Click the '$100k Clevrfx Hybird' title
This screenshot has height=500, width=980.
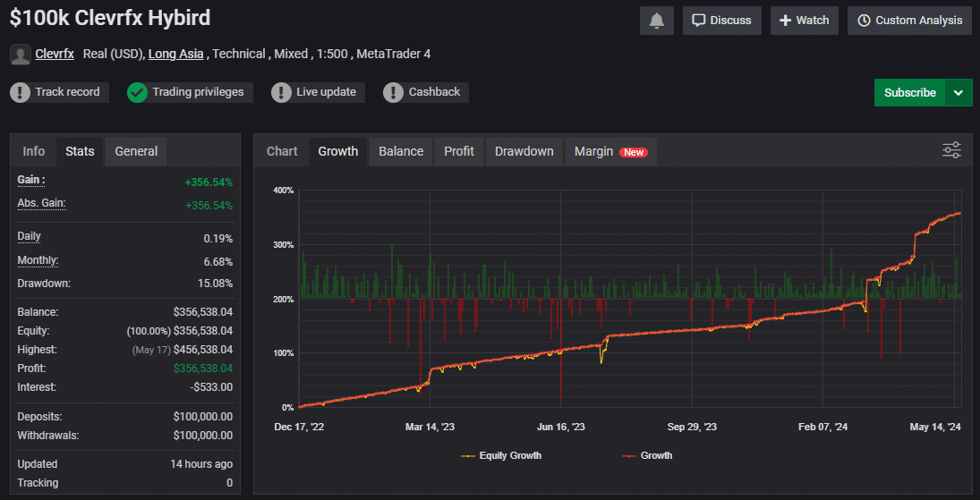click(x=110, y=18)
